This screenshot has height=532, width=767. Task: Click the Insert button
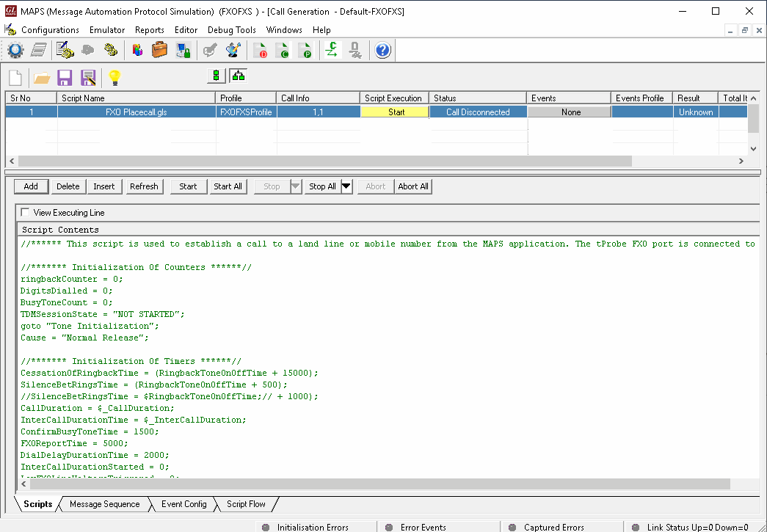pyautogui.click(x=104, y=186)
